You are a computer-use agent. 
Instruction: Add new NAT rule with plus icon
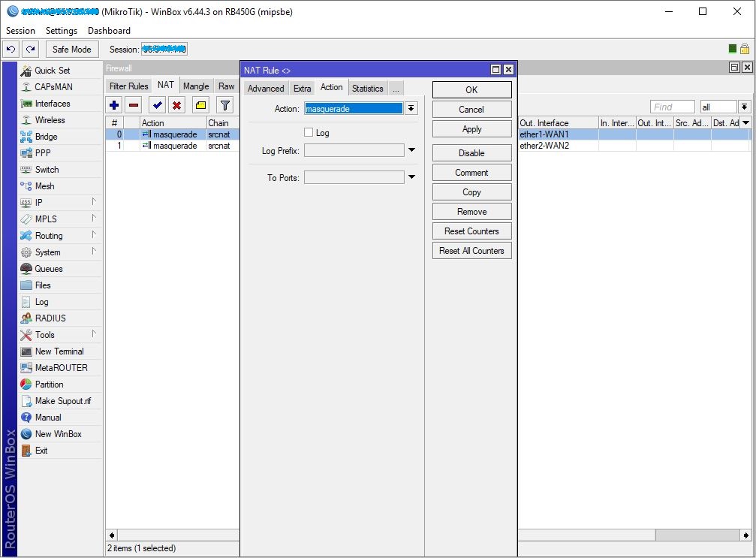[114, 105]
